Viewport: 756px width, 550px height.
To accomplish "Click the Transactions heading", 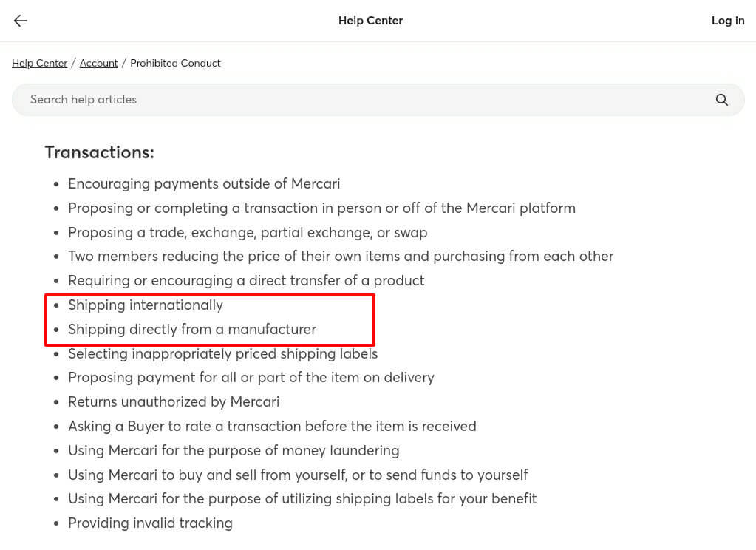I will pyautogui.click(x=99, y=152).
